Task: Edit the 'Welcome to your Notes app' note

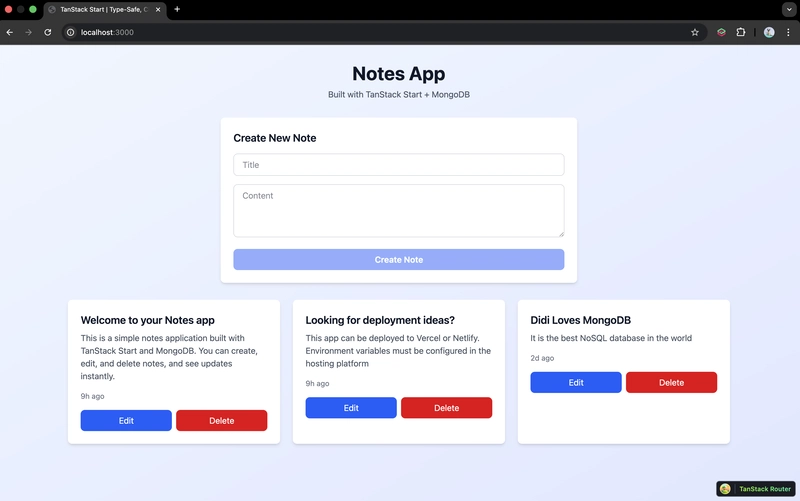Action: 126,421
